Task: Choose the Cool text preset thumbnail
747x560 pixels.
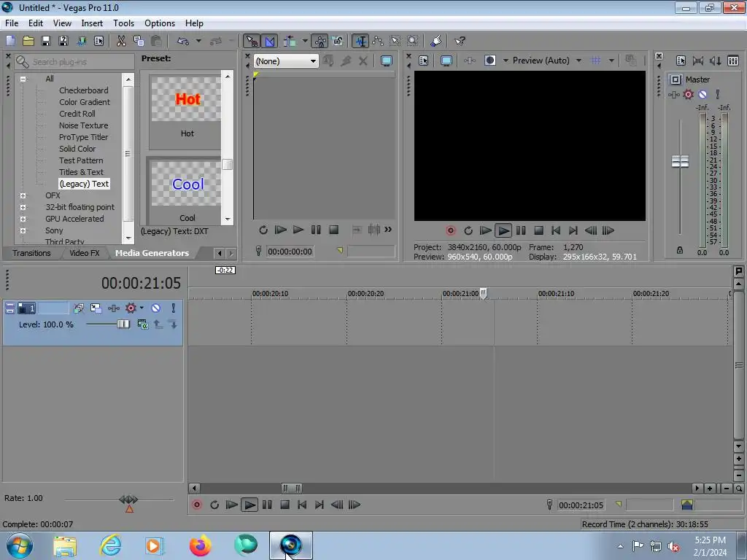Action: (x=186, y=184)
